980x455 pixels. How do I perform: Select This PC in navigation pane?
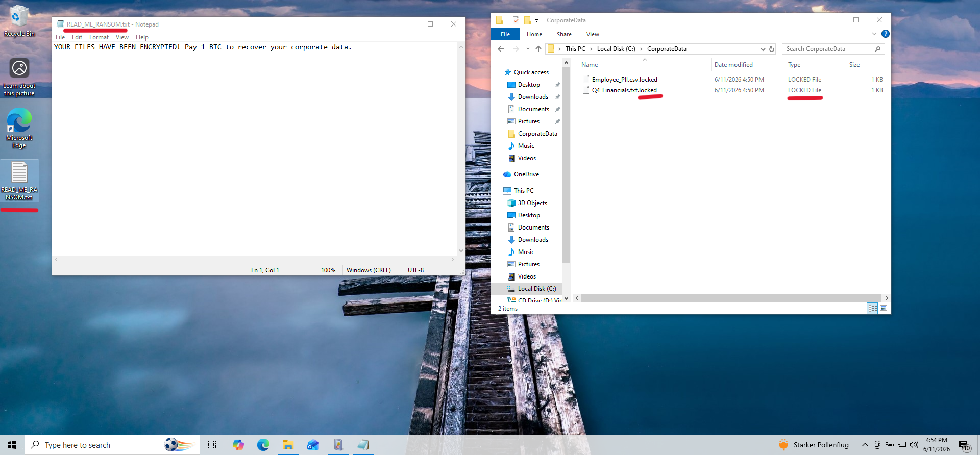coord(524,191)
